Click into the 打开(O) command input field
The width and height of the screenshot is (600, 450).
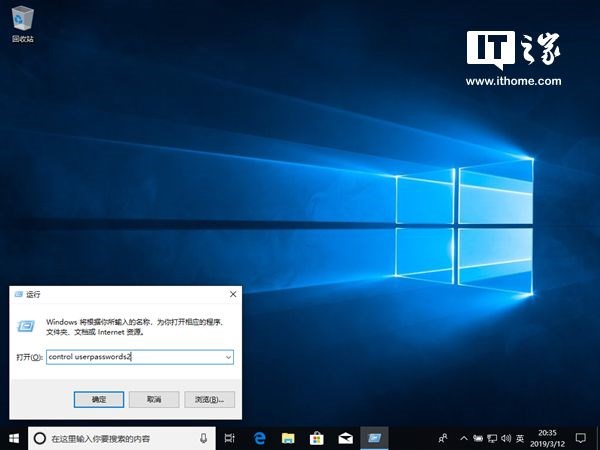point(140,357)
